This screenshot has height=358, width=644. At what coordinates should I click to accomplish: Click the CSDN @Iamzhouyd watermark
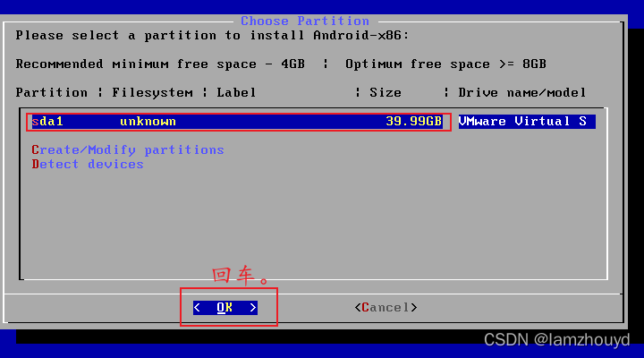coord(556,340)
